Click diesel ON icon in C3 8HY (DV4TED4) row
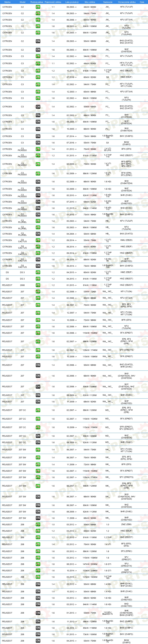The height and width of the screenshot is (644, 148). click(x=38, y=115)
